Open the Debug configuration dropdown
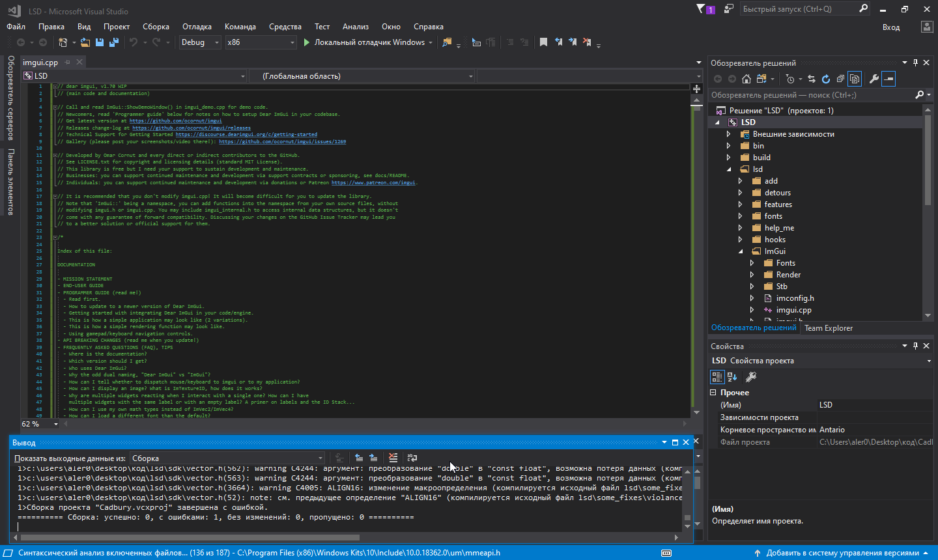 (x=201, y=42)
